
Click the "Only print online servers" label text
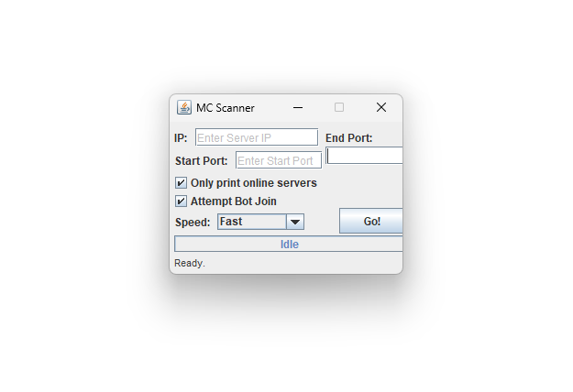click(254, 183)
